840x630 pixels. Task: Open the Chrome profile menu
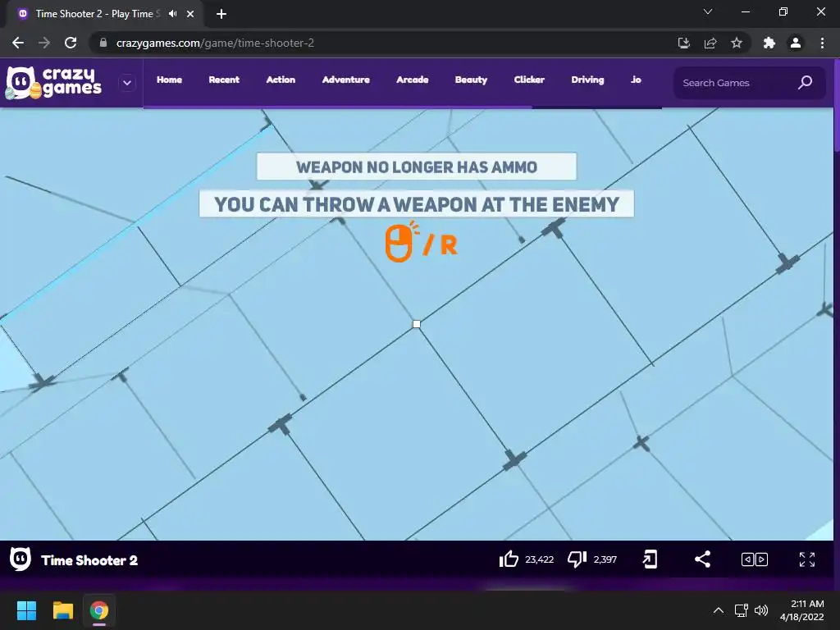tap(796, 43)
